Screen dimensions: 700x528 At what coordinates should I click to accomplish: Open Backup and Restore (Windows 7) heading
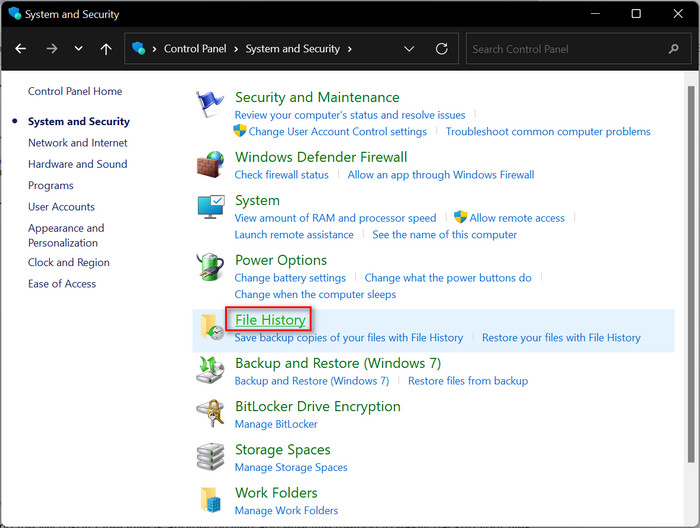pos(338,363)
